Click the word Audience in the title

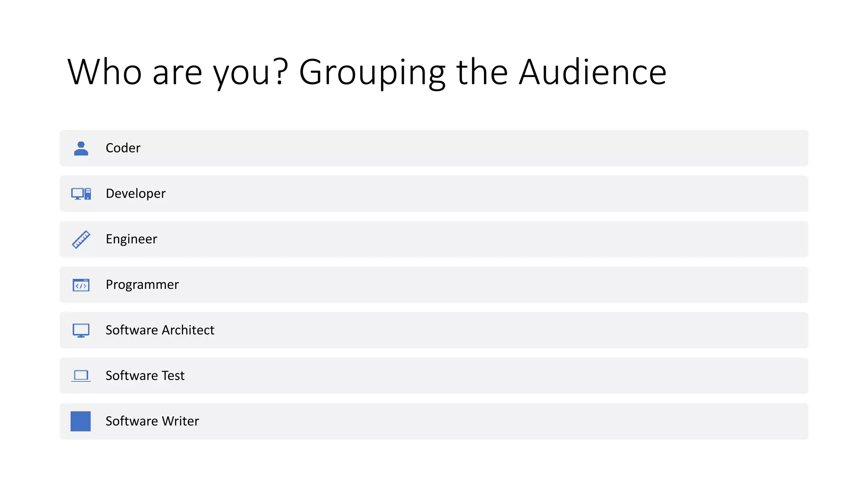click(593, 72)
